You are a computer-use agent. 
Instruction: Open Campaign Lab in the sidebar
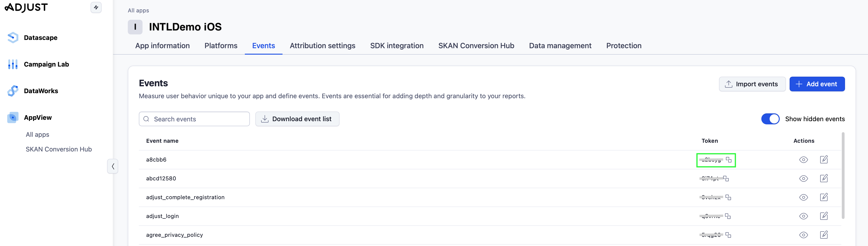[x=46, y=64]
